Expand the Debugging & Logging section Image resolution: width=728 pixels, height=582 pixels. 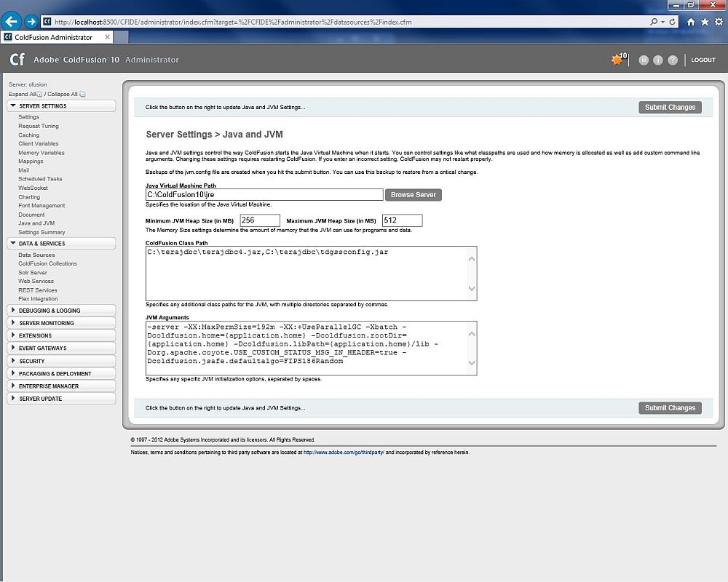[x=61, y=311]
